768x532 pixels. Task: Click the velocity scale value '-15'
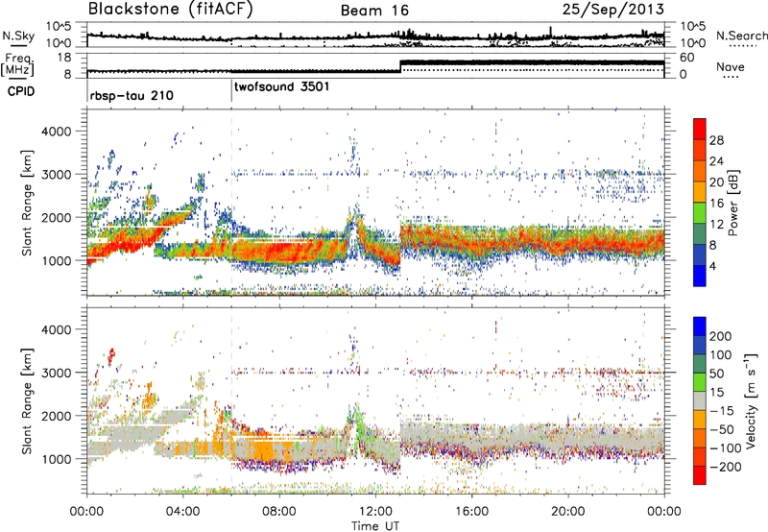click(x=722, y=411)
